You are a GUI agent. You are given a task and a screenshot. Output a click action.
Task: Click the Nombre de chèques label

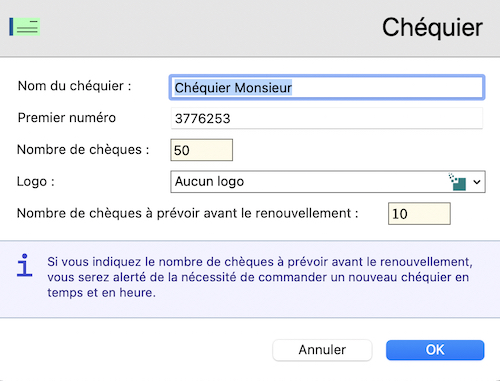83,150
